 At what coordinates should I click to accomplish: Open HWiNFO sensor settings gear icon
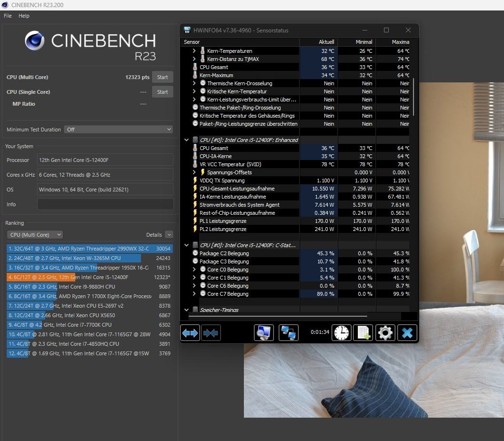[x=385, y=333]
